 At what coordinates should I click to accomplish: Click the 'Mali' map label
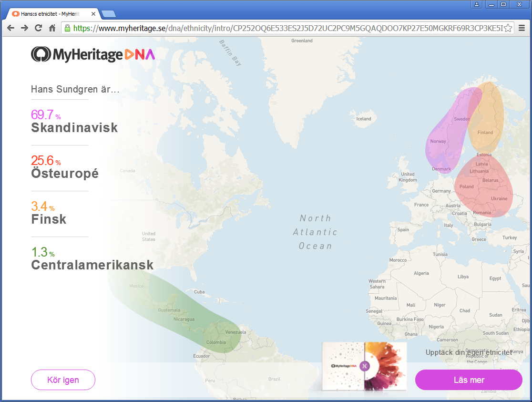click(x=411, y=305)
